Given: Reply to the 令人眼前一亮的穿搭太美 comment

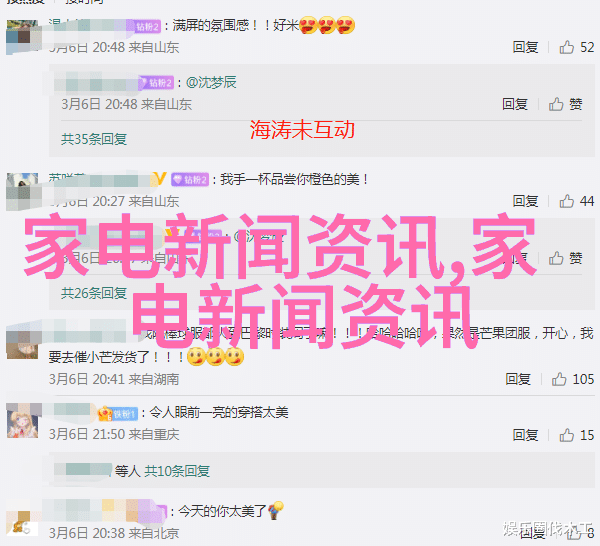Looking at the screenshot, I should point(525,435).
